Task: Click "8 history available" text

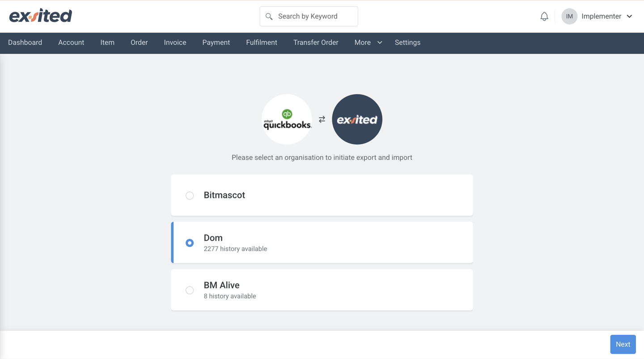Action: pos(230,296)
